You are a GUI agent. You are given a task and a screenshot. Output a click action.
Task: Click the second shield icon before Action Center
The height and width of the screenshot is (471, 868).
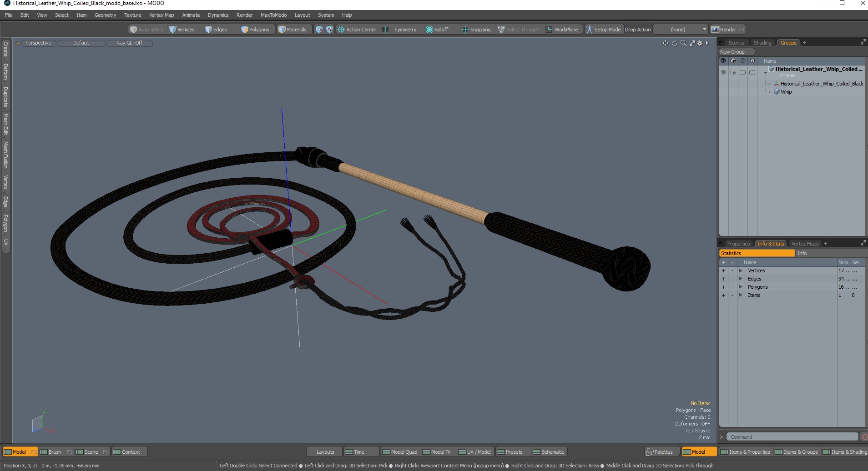click(x=329, y=30)
